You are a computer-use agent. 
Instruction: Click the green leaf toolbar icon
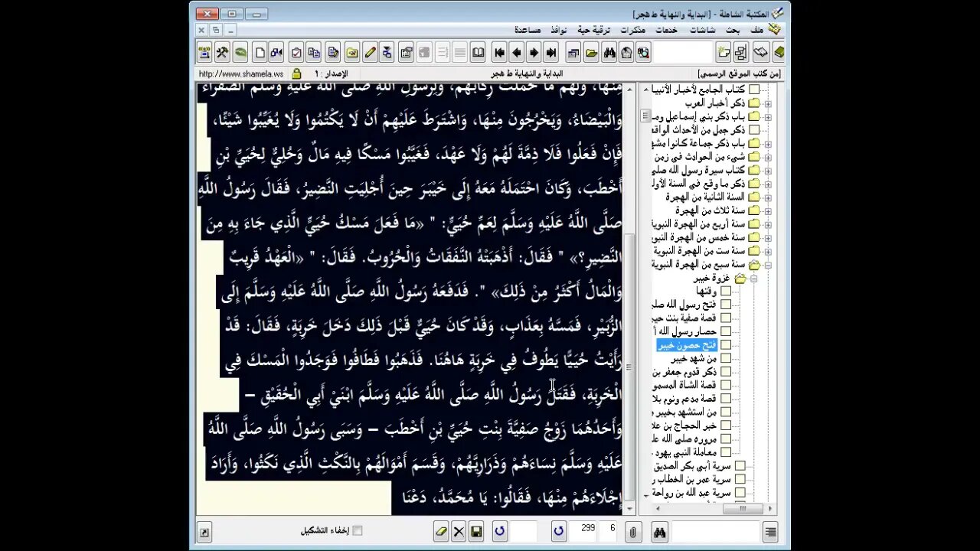[240, 53]
